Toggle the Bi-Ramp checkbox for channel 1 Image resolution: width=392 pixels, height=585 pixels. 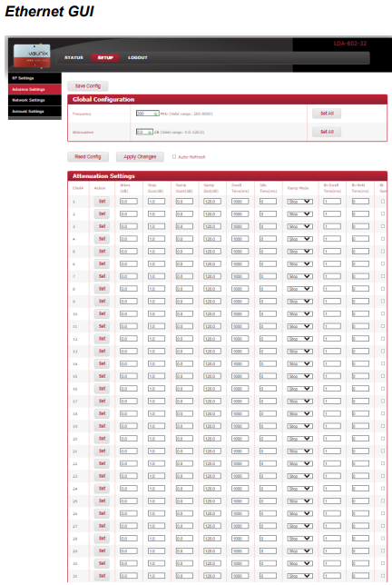coord(383,202)
